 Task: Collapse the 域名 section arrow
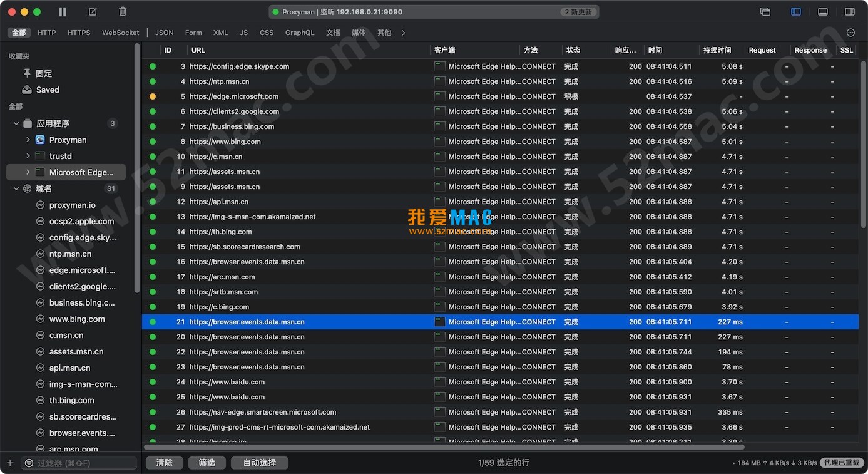(x=16, y=188)
